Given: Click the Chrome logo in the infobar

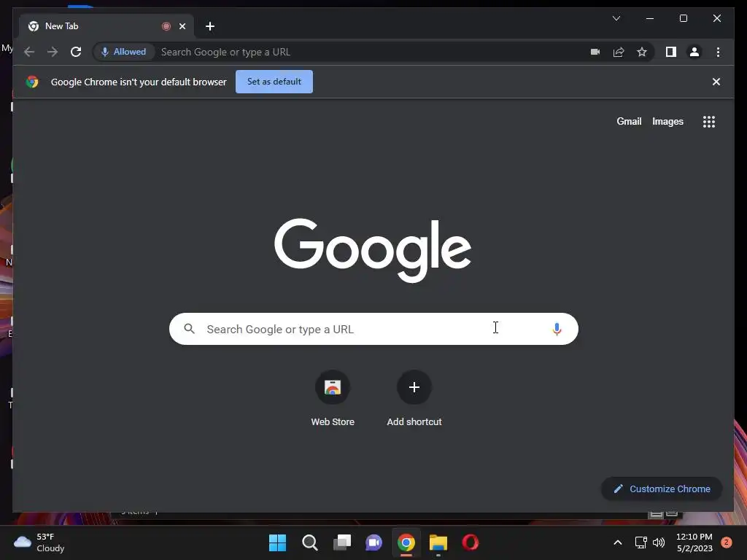Looking at the screenshot, I should pyautogui.click(x=32, y=82).
